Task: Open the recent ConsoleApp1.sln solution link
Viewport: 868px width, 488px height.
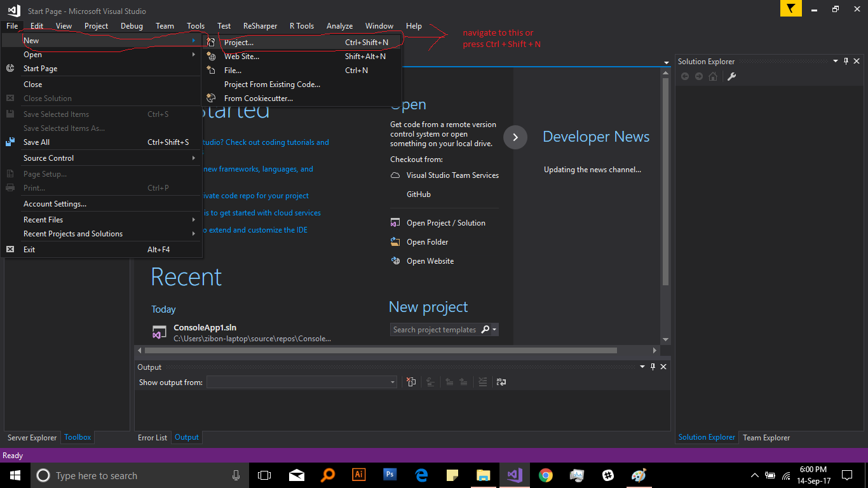Action: coord(205,328)
